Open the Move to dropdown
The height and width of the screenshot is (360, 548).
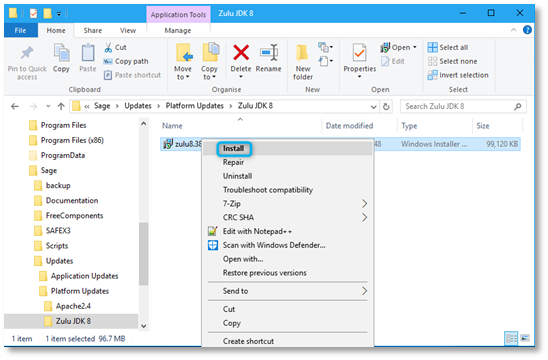[183, 62]
